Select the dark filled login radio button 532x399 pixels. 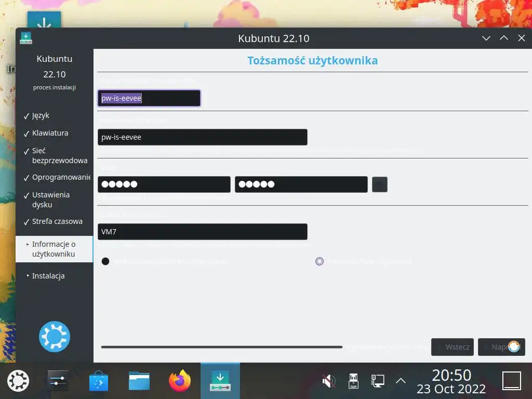point(105,261)
